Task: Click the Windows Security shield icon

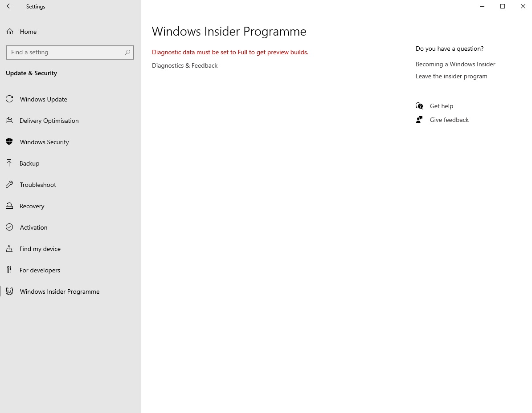Action: [x=9, y=142]
